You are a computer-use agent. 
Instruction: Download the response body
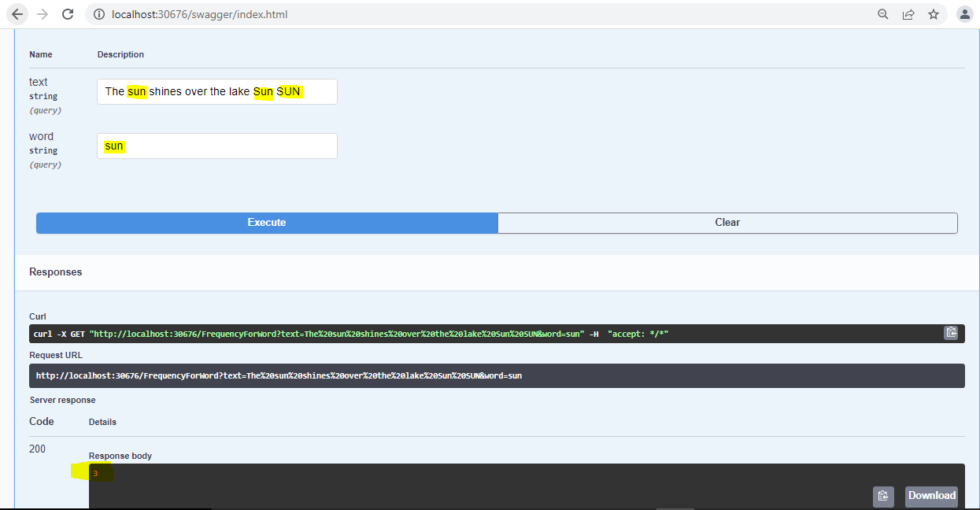pyautogui.click(x=931, y=496)
